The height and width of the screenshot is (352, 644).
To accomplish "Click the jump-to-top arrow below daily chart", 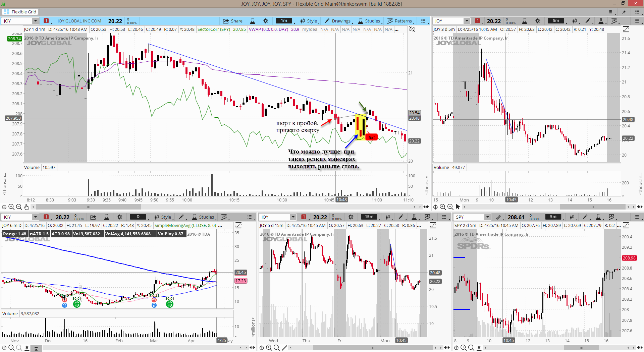I will [x=36, y=349].
